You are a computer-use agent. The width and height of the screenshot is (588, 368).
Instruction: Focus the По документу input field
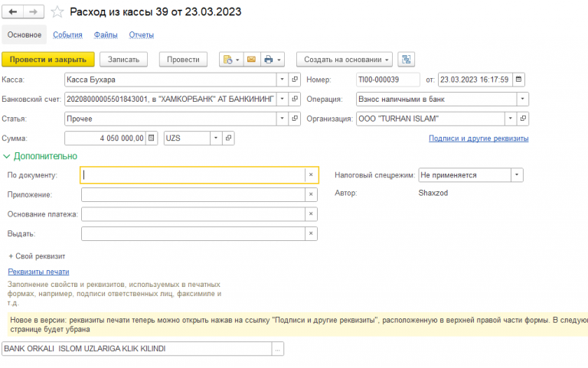point(193,174)
